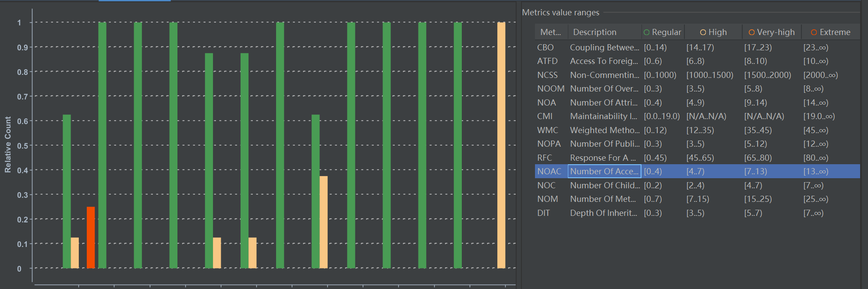Viewport: 868px width, 289px height.
Task: Select the RFC metric cell
Action: 551,158
